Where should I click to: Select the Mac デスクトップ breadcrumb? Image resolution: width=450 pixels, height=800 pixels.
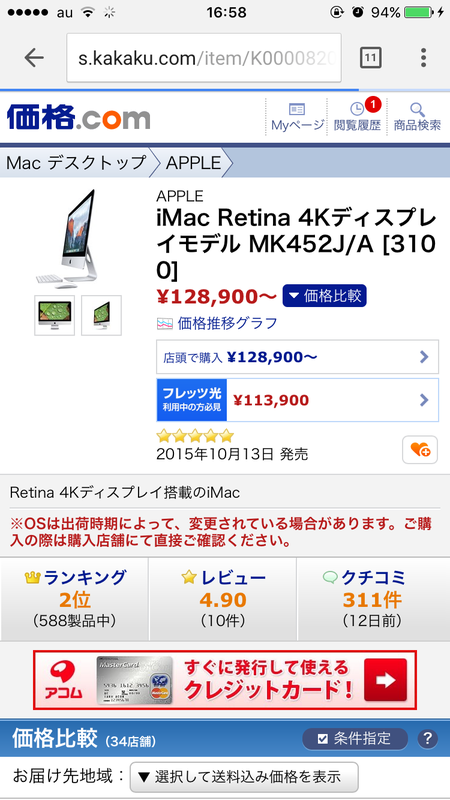coord(76,163)
